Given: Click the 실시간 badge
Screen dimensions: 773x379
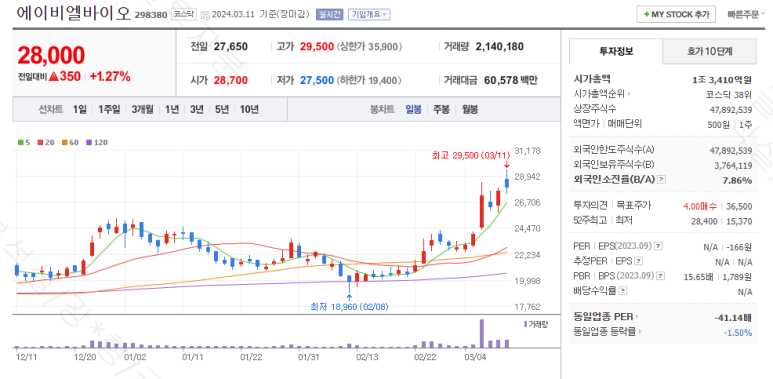Looking at the screenshot, I should coord(329,14).
